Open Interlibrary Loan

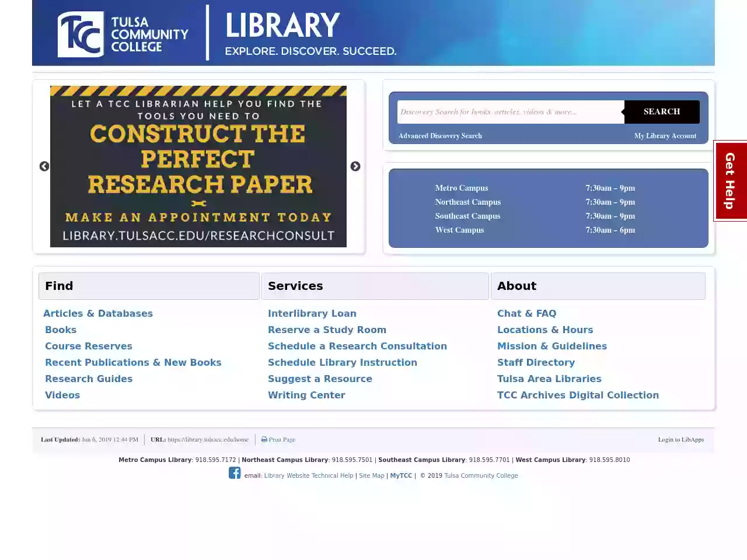(312, 313)
